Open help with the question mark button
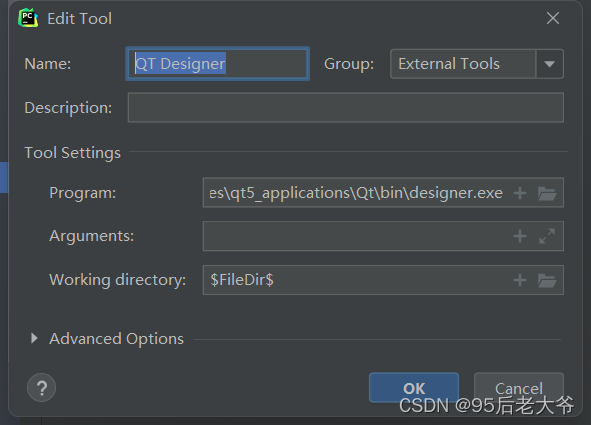591x425 pixels. point(41,387)
